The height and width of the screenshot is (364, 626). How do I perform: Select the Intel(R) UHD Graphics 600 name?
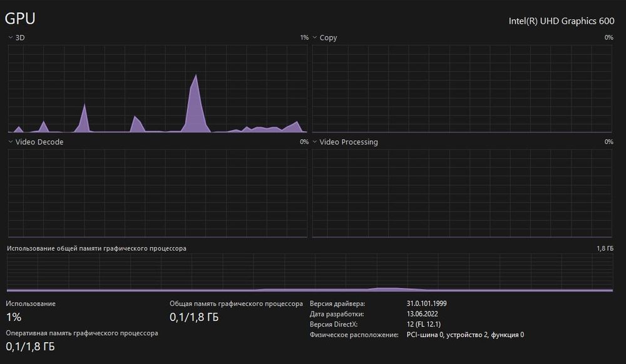tap(562, 21)
